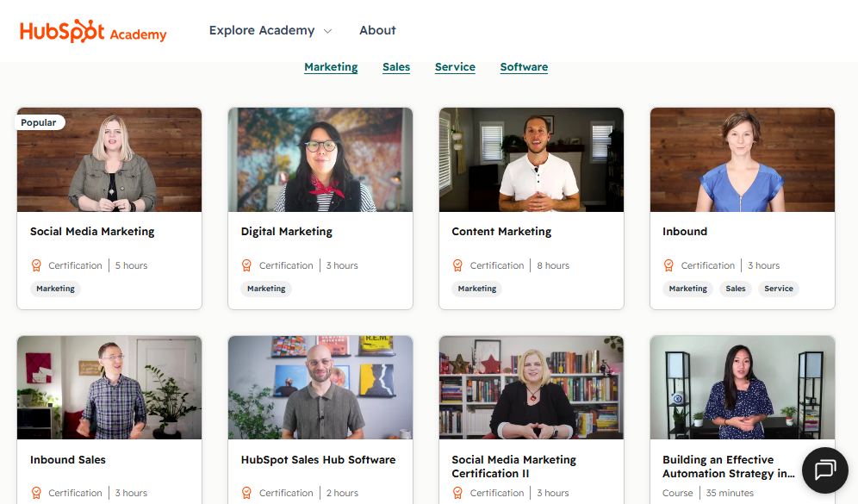Open the HubSpot Sales Hub Software title
The image size is (858, 504).
pos(319,460)
